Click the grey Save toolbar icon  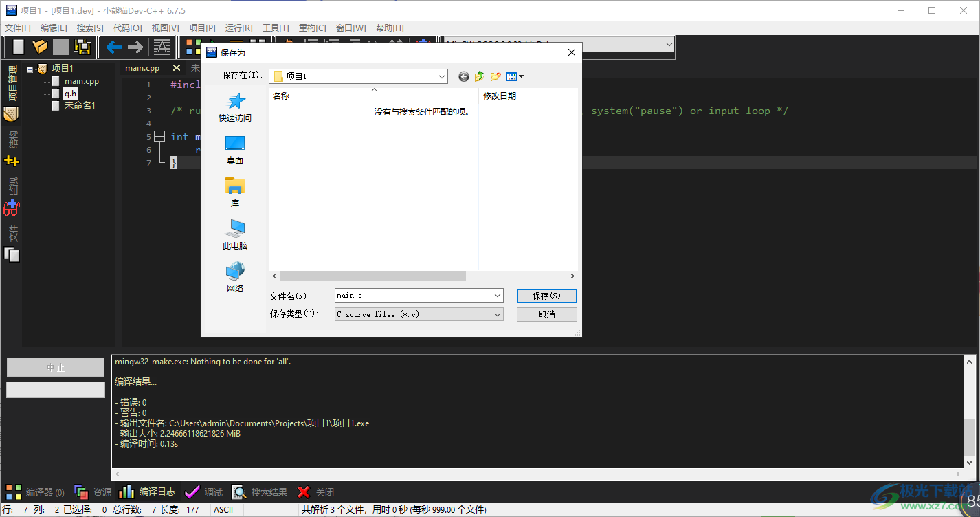click(61, 47)
